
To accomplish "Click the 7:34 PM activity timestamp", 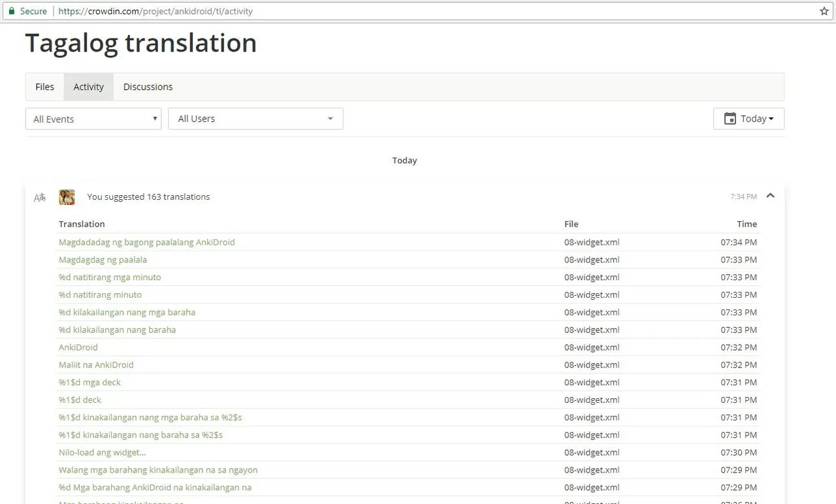I will coord(743,197).
